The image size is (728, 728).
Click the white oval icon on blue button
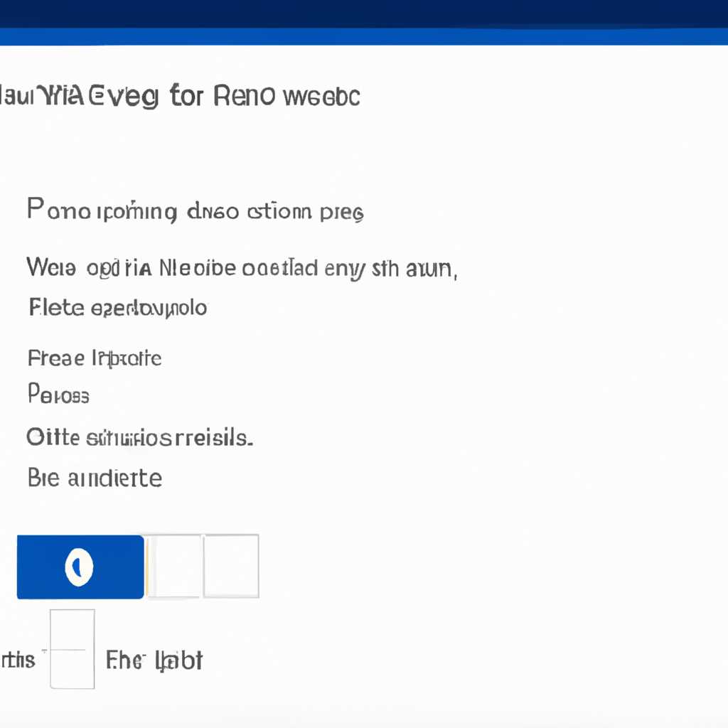click(80, 567)
